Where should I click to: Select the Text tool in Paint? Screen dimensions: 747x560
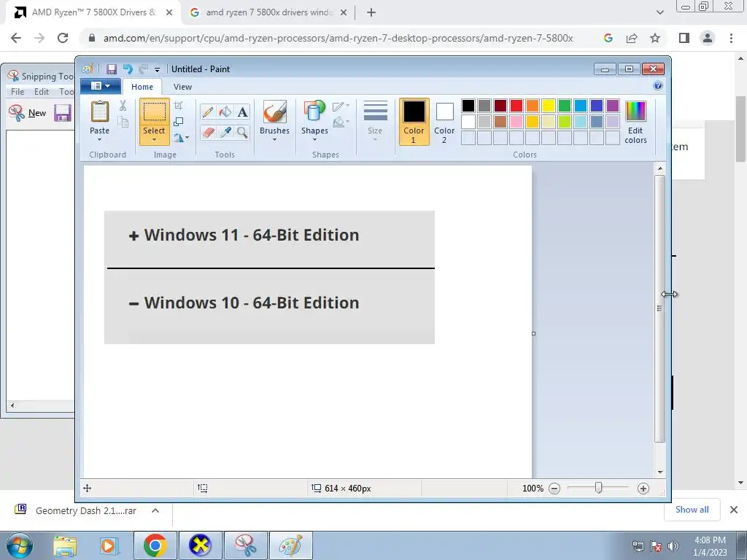pyautogui.click(x=242, y=112)
